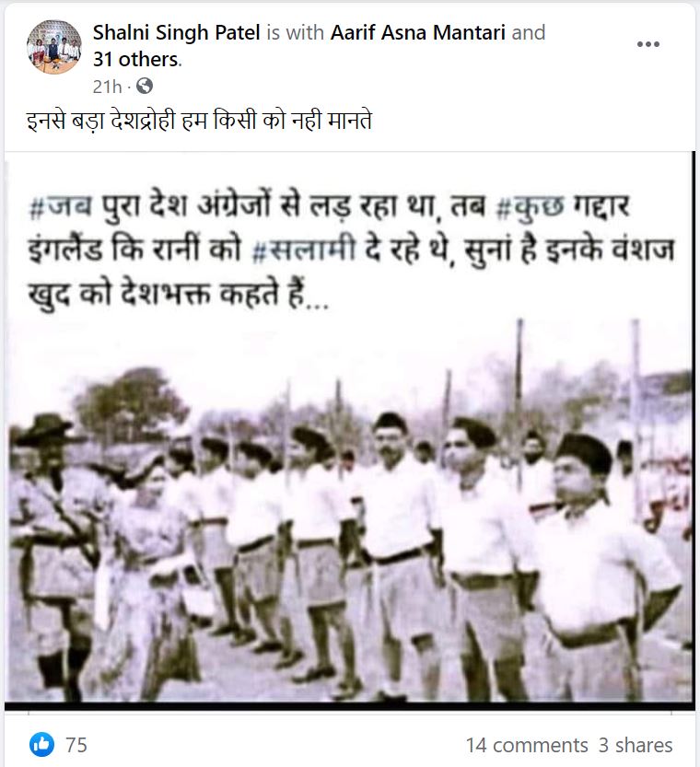Click the public globe audience icon
The height and width of the screenshot is (767, 700).
coord(145,87)
